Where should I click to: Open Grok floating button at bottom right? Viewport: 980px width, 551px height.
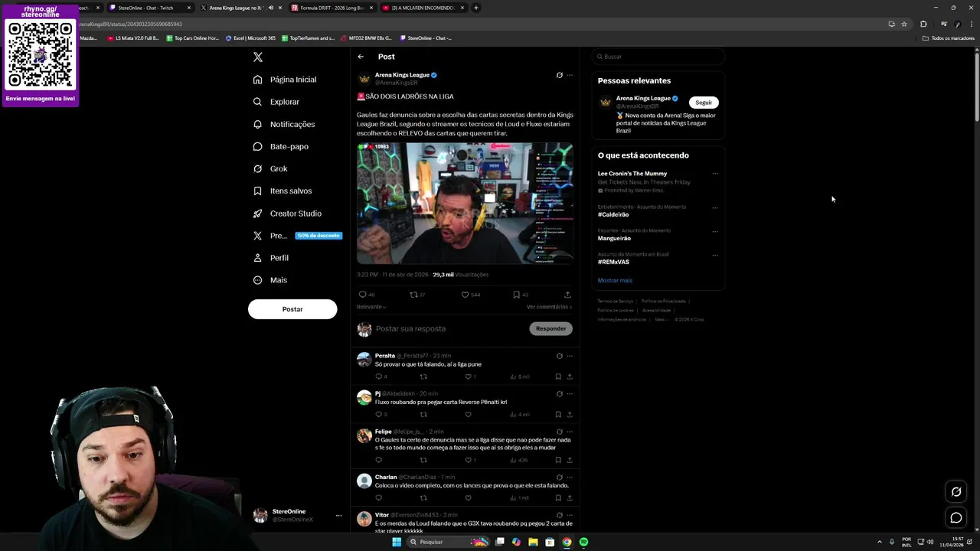(x=956, y=492)
